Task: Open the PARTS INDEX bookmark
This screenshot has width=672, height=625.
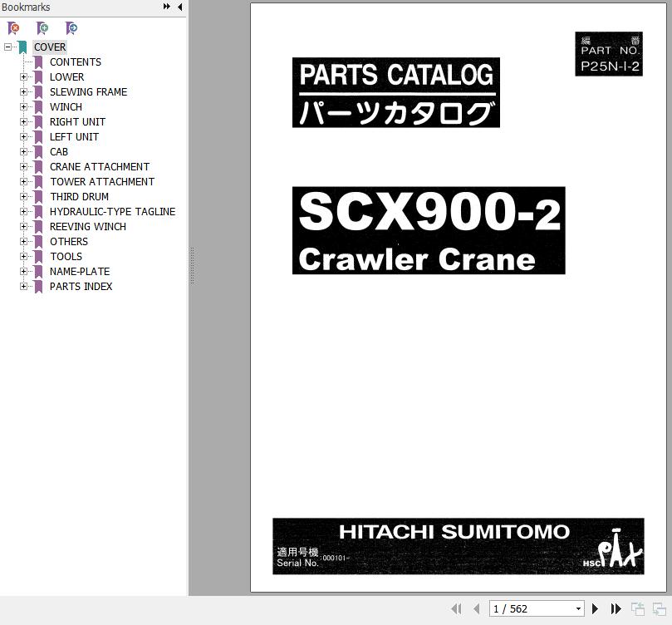Action: [x=81, y=287]
